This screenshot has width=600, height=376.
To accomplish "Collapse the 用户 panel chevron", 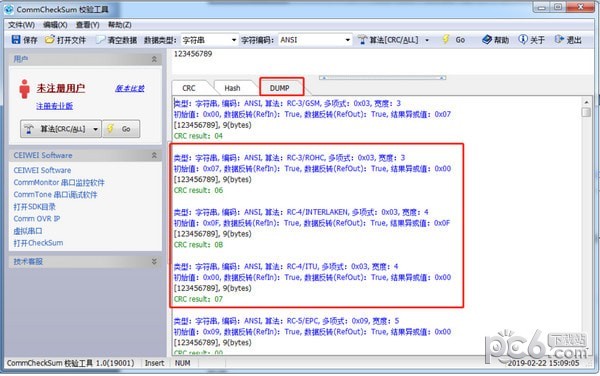I will point(154,59).
